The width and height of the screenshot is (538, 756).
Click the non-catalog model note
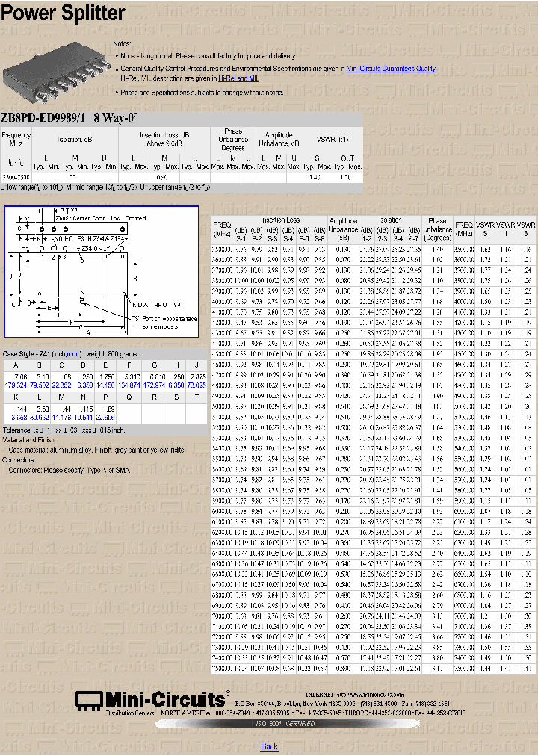click(208, 56)
